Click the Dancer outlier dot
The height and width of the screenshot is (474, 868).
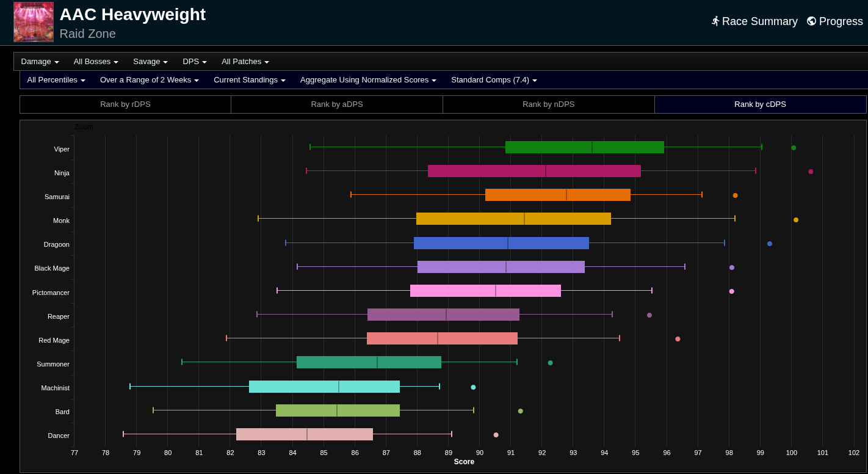point(496,435)
